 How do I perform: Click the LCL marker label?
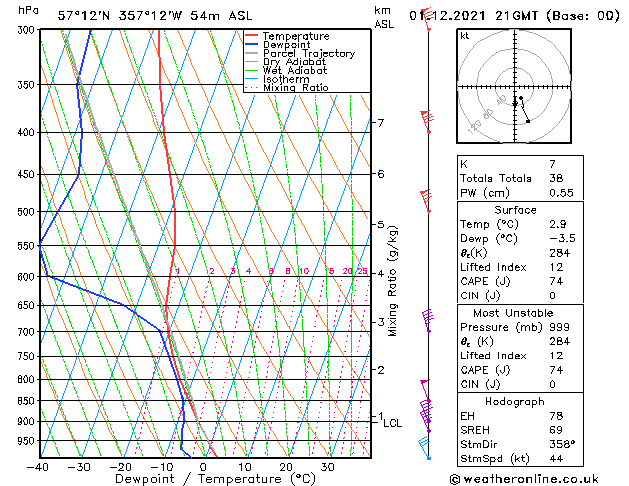[x=392, y=423]
